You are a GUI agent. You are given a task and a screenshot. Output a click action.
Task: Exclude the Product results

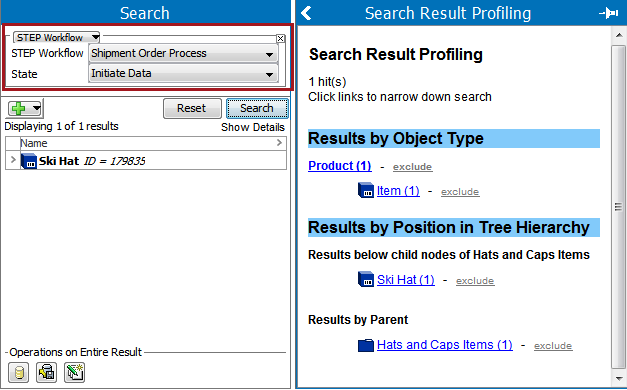pos(412,167)
